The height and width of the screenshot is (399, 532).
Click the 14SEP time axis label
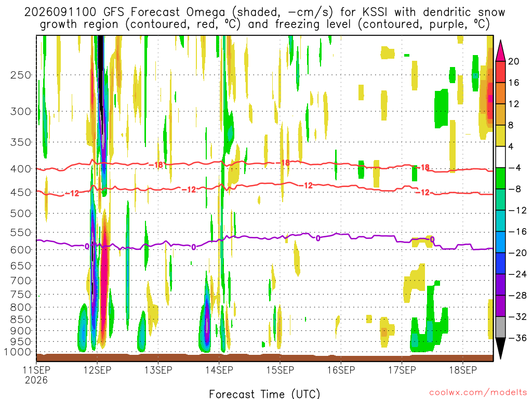pos(219,370)
